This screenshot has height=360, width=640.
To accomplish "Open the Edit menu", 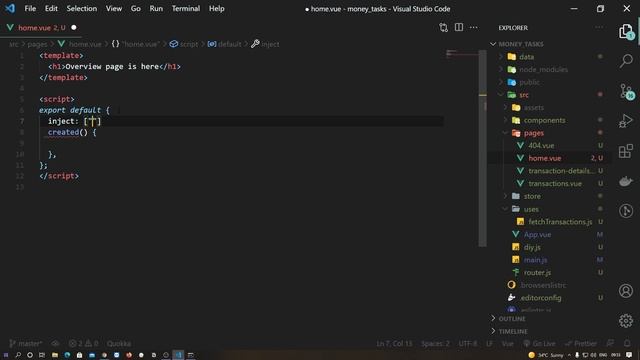I will (x=51, y=9).
